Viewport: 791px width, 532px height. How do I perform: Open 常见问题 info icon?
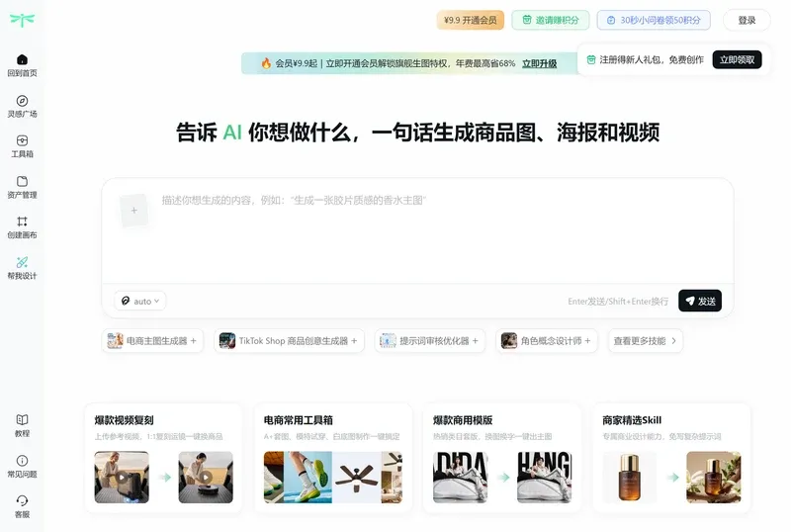(x=22, y=461)
